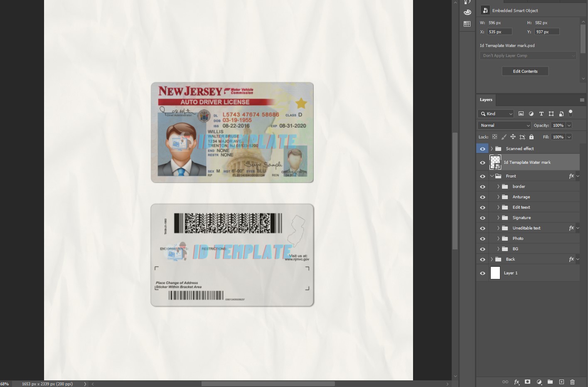
Task: Click the canvas vertical scrollbar
Action: [455, 191]
